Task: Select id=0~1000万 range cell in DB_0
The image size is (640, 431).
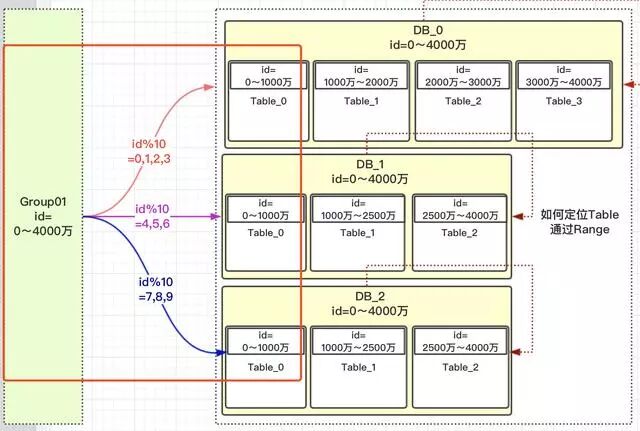Action: (x=268, y=76)
